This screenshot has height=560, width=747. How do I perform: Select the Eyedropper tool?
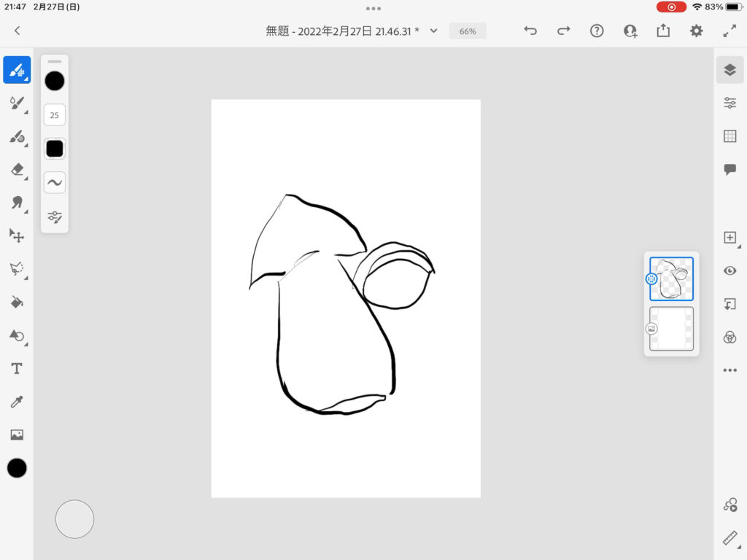(x=17, y=402)
